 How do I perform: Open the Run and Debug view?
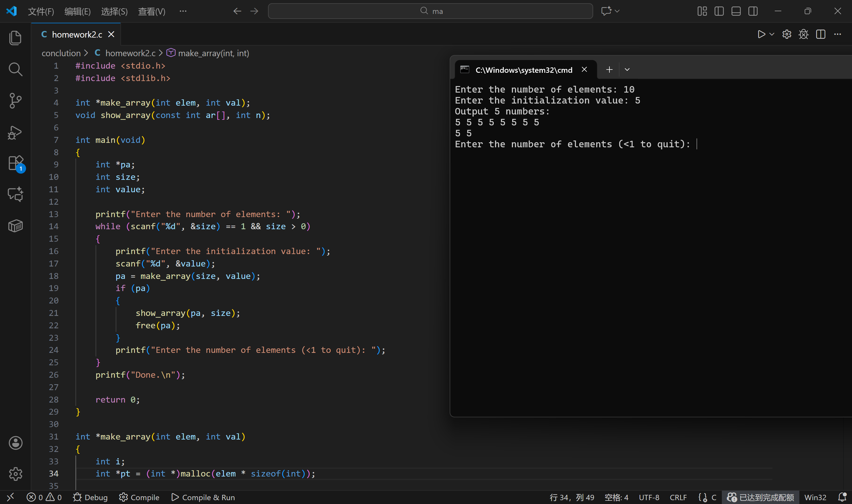[15, 133]
